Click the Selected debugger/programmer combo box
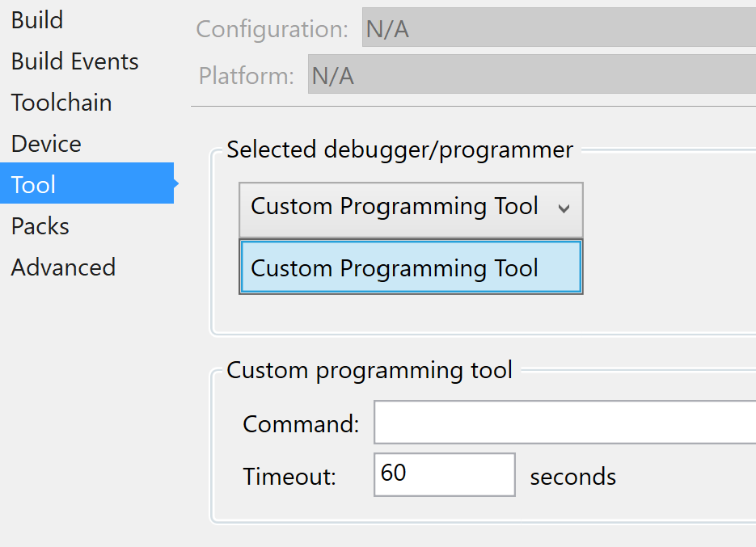 (x=411, y=209)
